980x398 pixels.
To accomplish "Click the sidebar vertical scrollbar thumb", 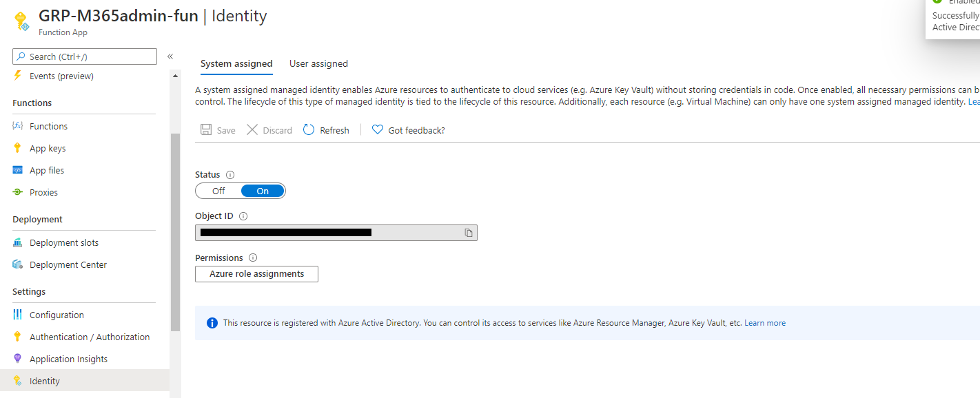I will [175, 233].
